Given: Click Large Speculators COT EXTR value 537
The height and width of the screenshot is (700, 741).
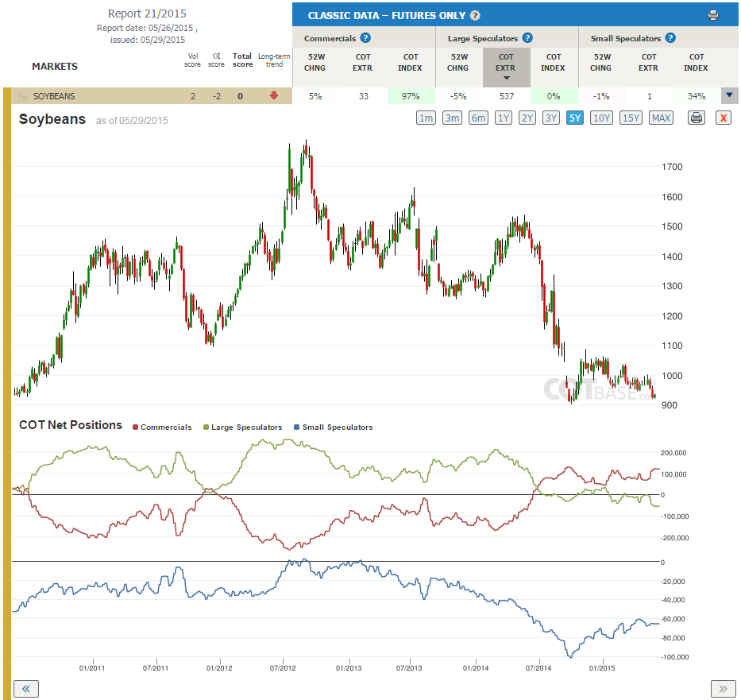Looking at the screenshot, I should [507, 96].
